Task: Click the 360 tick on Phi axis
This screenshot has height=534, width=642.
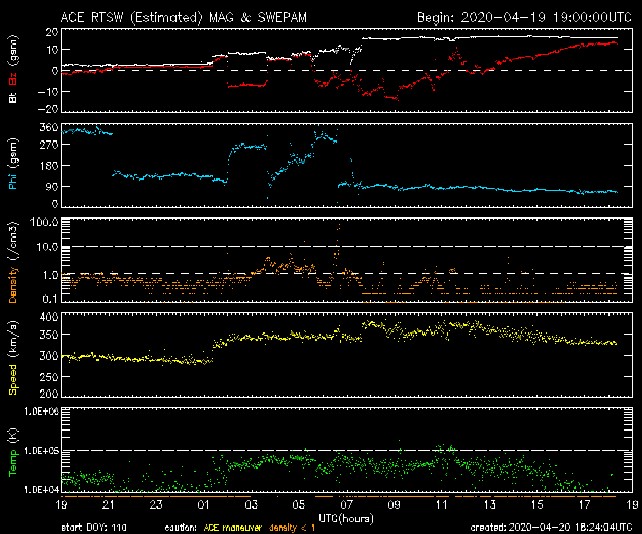Action: (x=46, y=127)
